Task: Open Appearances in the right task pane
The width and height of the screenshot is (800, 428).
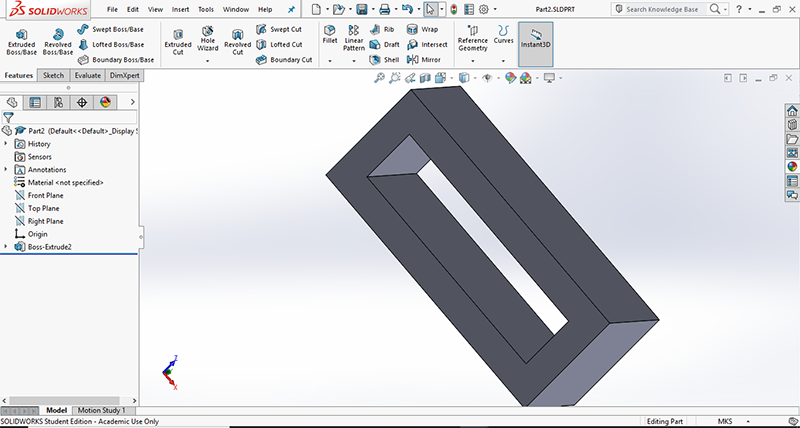Action: (x=792, y=166)
